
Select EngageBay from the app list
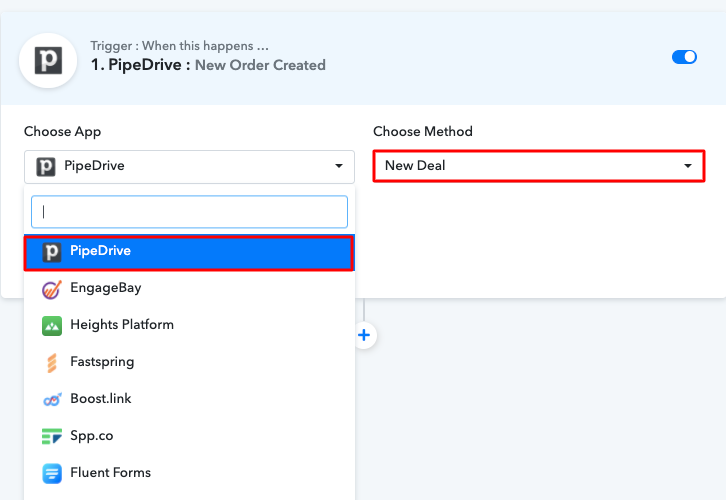[189, 289]
